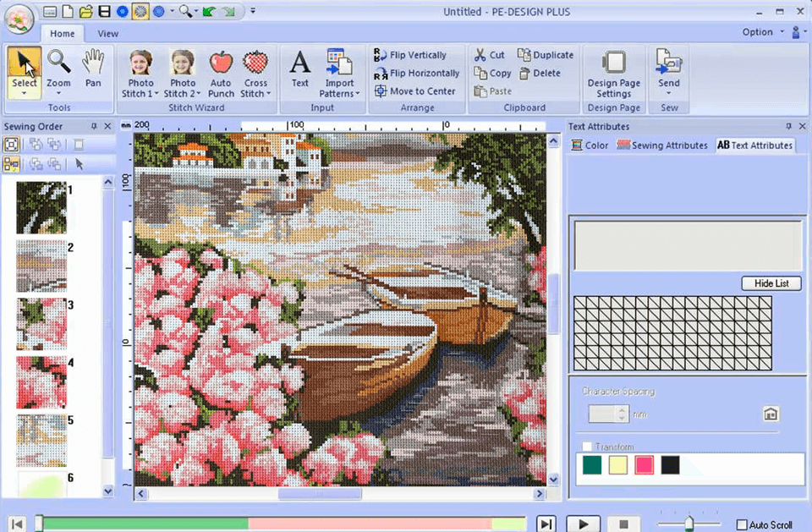The width and height of the screenshot is (812, 532).
Task: Select the Photo Stitch 1 tool
Action: click(x=140, y=72)
